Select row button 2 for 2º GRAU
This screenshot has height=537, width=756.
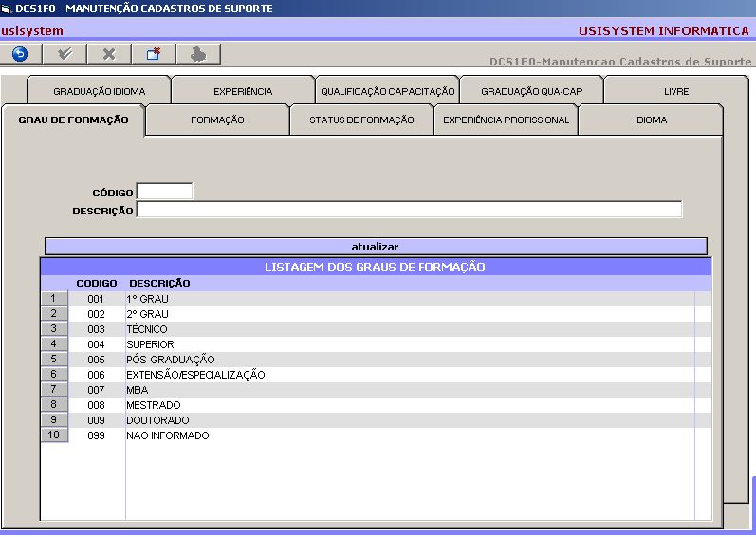pyautogui.click(x=54, y=313)
